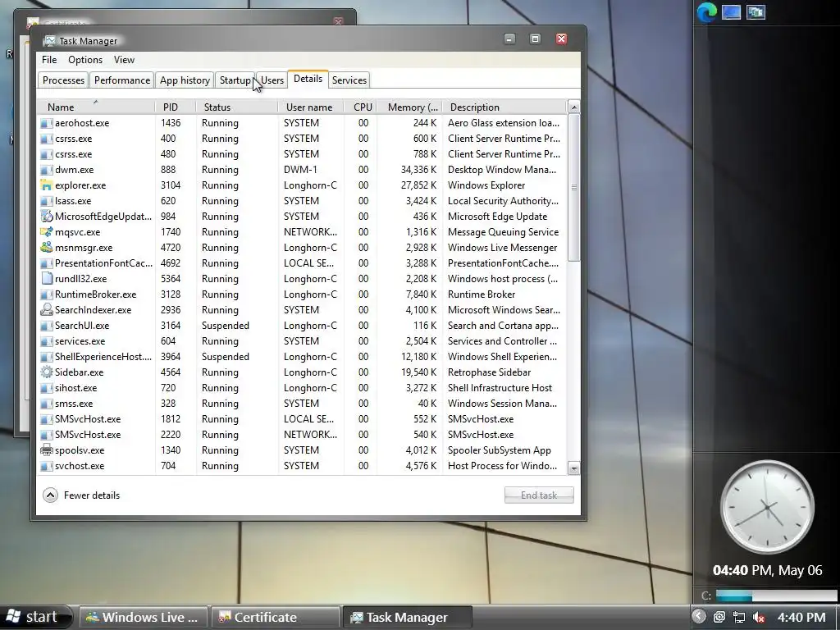Click the SearchIndexer.exe icon
Viewport: 840px width, 630px height.
click(x=47, y=309)
